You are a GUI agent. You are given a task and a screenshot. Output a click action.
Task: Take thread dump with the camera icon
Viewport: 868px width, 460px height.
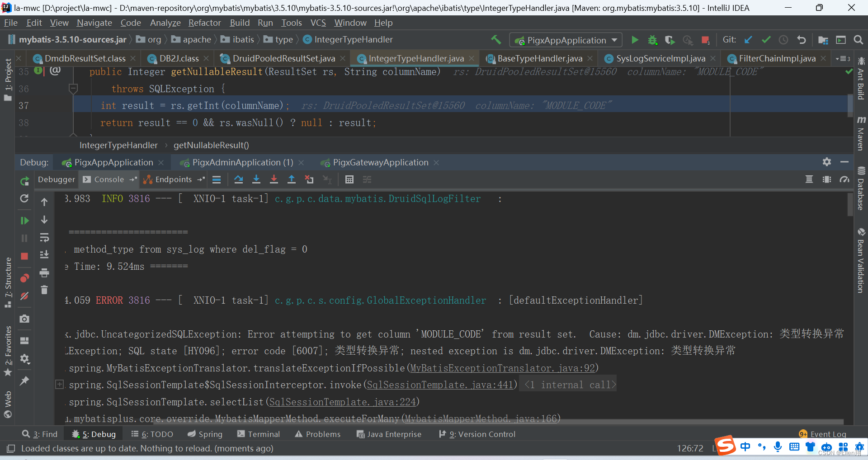tap(24, 319)
